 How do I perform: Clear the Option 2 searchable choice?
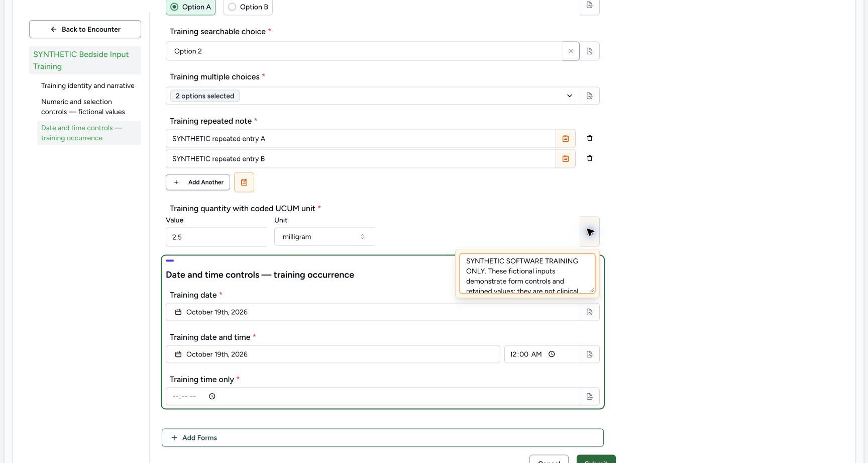coord(571,51)
